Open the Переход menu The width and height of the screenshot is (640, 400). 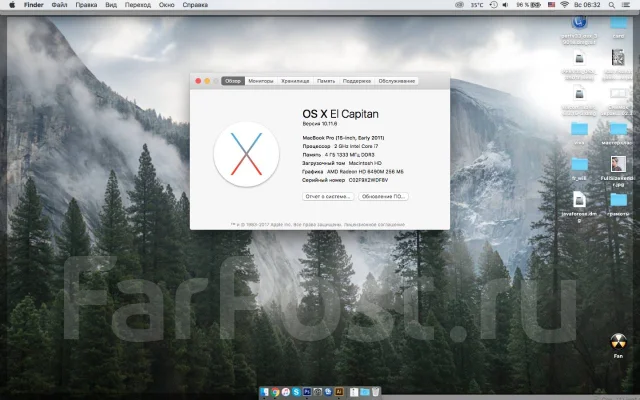138,5
